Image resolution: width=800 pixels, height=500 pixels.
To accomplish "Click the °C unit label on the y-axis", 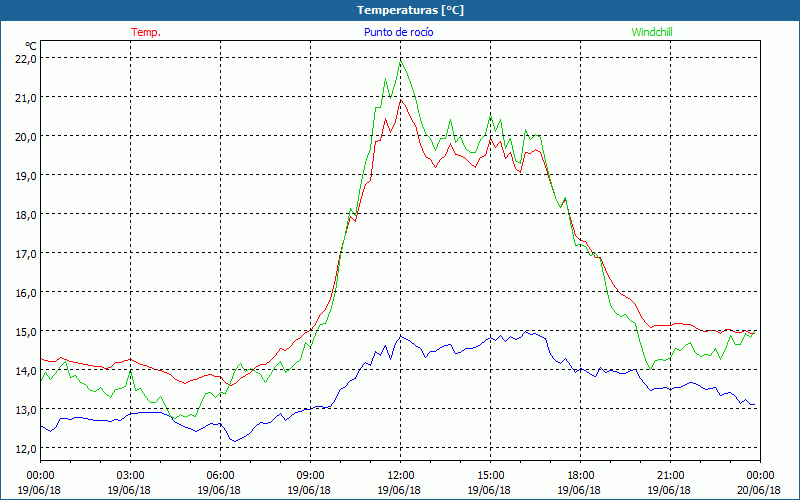I will pos(31,46).
